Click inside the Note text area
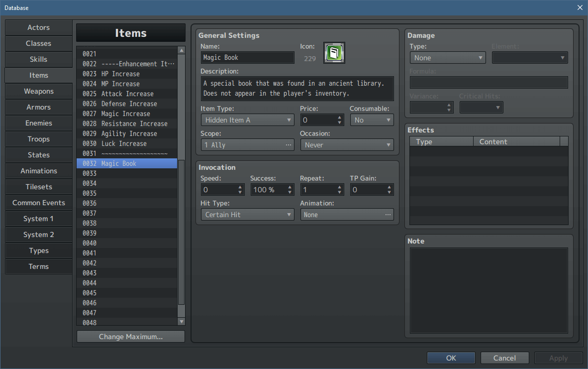This screenshot has width=588, height=369. pos(489,289)
